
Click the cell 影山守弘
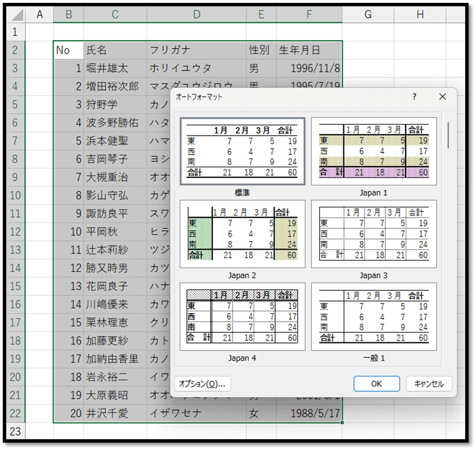tap(115, 195)
